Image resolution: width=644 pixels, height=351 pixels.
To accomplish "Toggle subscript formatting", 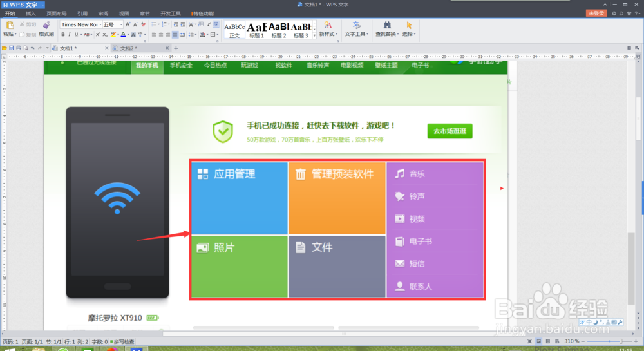I will coord(104,35).
